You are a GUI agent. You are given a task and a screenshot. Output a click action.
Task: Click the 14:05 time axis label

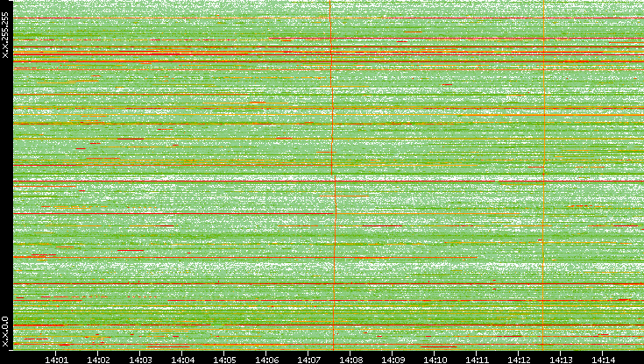[224, 360]
